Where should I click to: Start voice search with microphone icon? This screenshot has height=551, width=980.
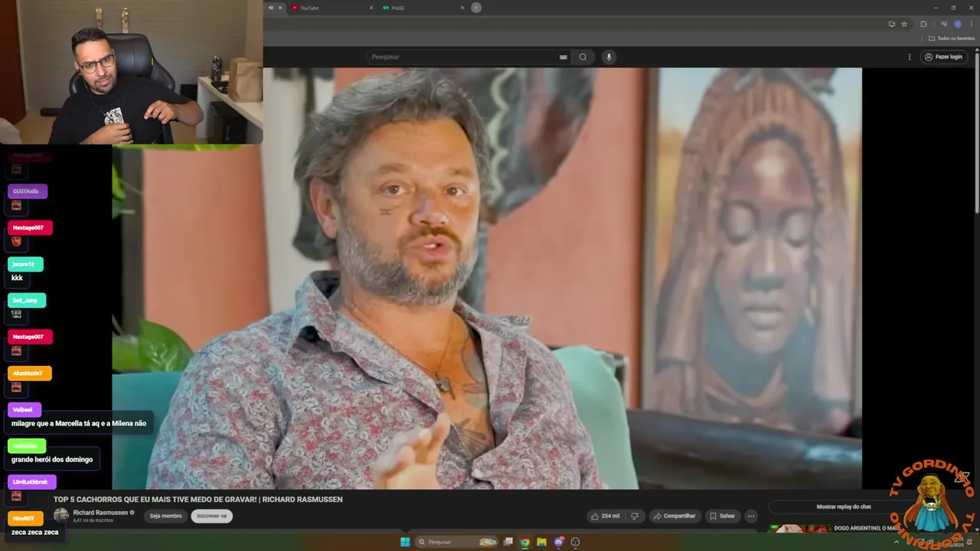click(609, 57)
